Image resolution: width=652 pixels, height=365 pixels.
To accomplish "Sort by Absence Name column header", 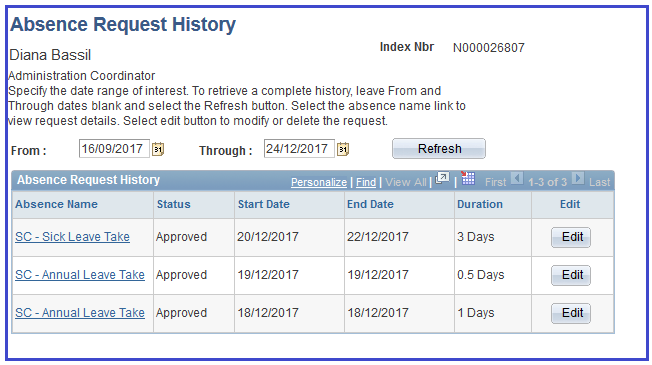I will point(57,204).
